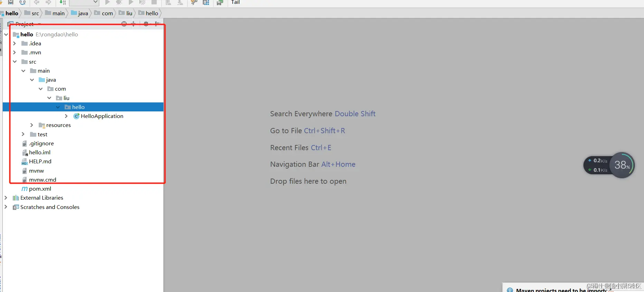Expand the .mvn folder
This screenshot has width=644, height=292.
pos(15,52)
